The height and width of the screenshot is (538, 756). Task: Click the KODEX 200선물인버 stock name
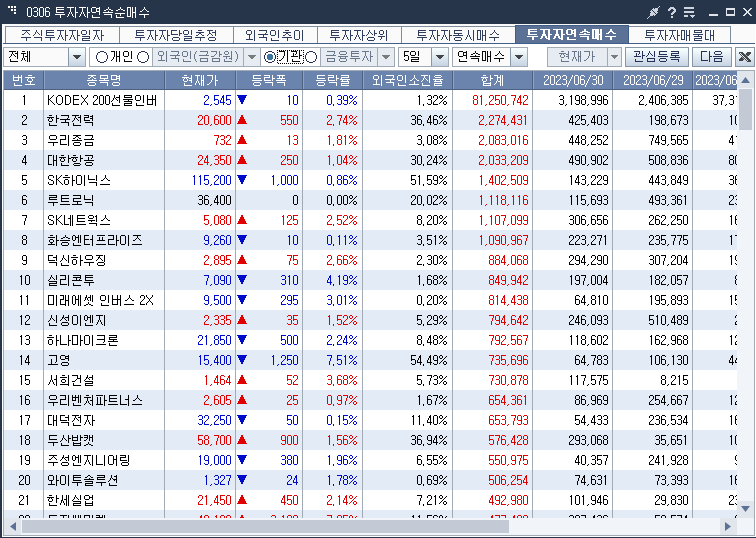click(102, 100)
